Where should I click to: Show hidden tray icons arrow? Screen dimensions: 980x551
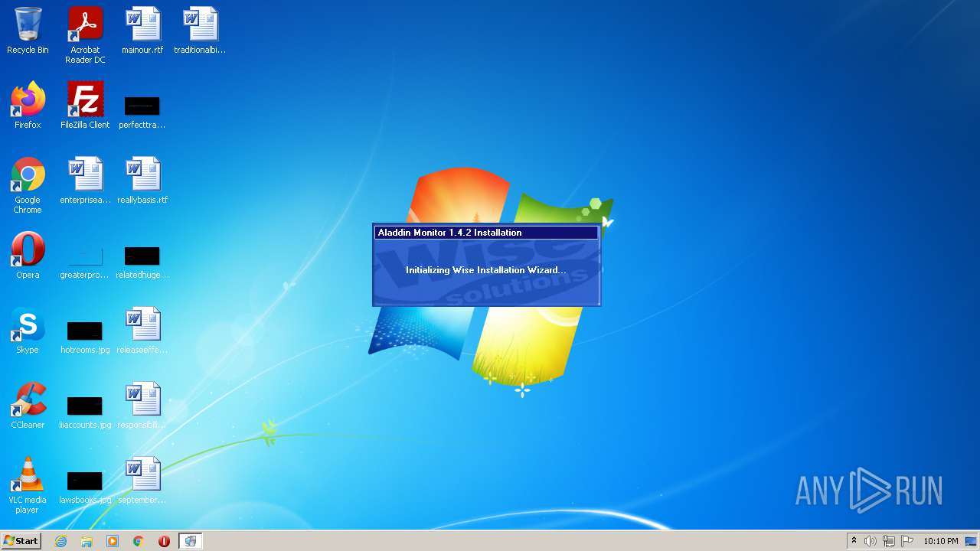pos(854,541)
